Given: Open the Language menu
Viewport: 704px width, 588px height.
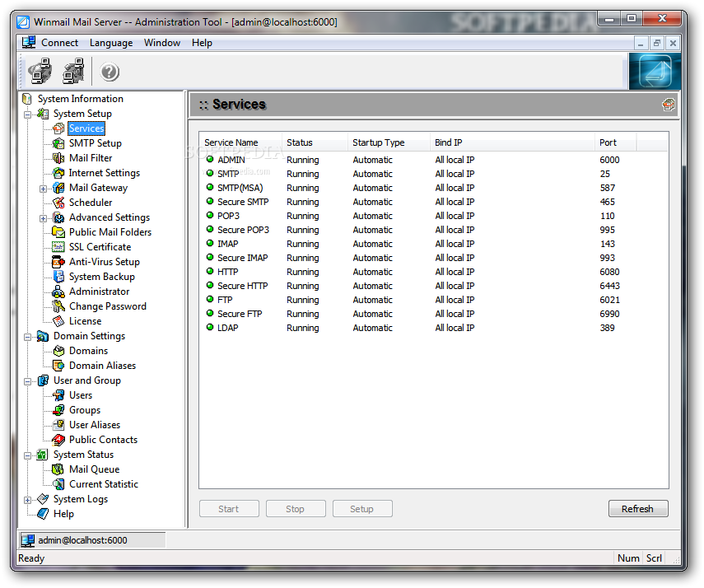Looking at the screenshot, I should click(x=111, y=43).
